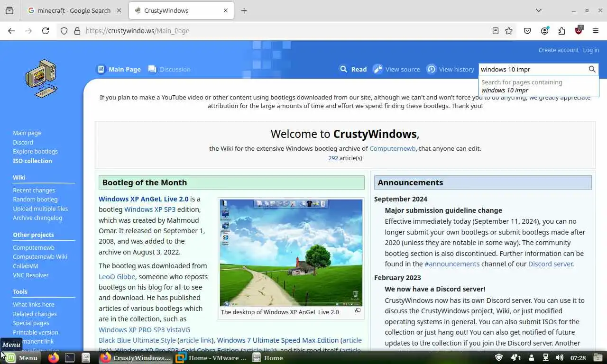
Task: Click Create account link
Action: point(558,50)
